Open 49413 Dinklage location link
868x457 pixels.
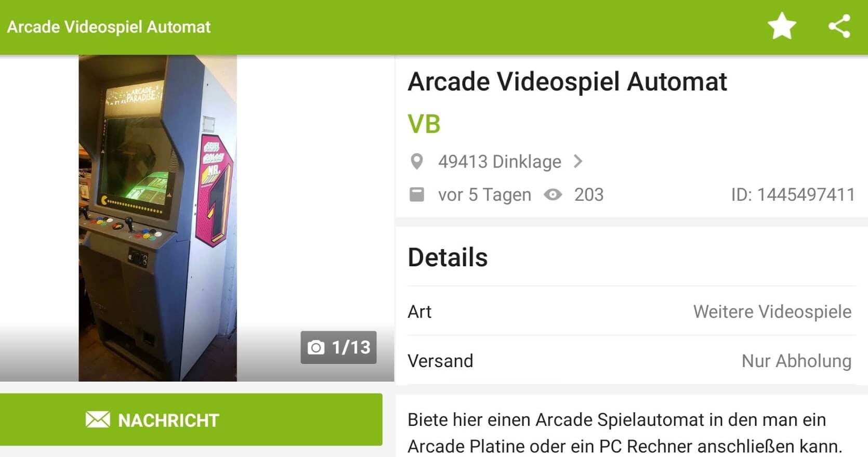click(499, 162)
